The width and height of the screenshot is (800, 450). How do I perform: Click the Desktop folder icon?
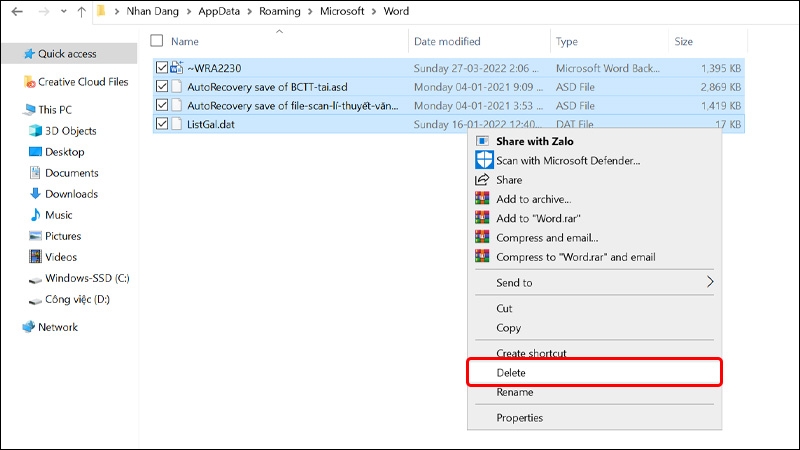[x=35, y=152]
